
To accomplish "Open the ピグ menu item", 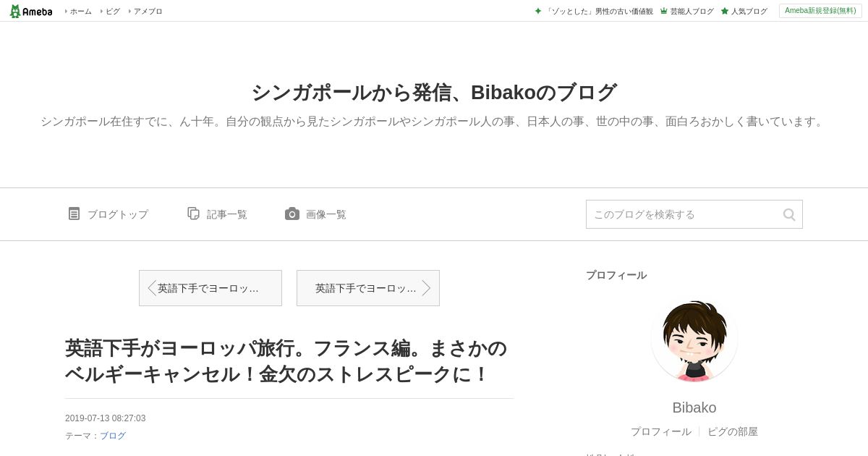I will pyautogui.click(x=113, y=11).
